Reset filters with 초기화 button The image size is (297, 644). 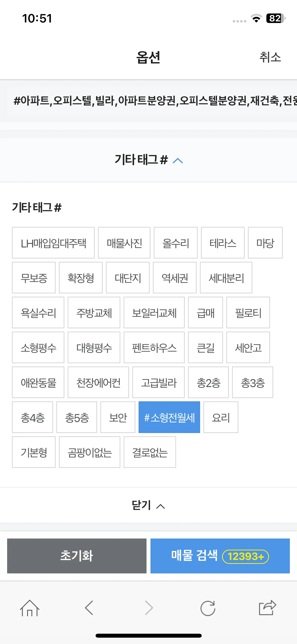(77, 556)
